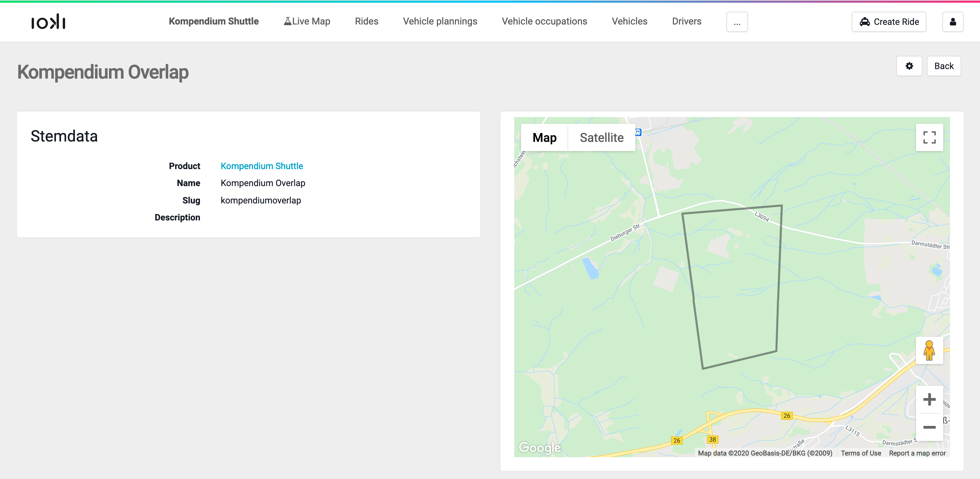Create a new ride
980x479 pixels.
[889, 22]
